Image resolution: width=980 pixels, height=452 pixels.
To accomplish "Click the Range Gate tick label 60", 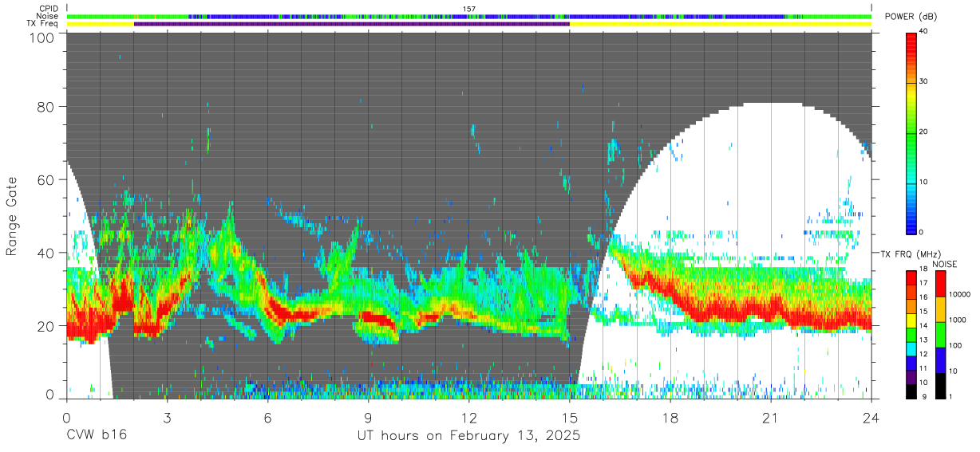I will coord(45,180).
